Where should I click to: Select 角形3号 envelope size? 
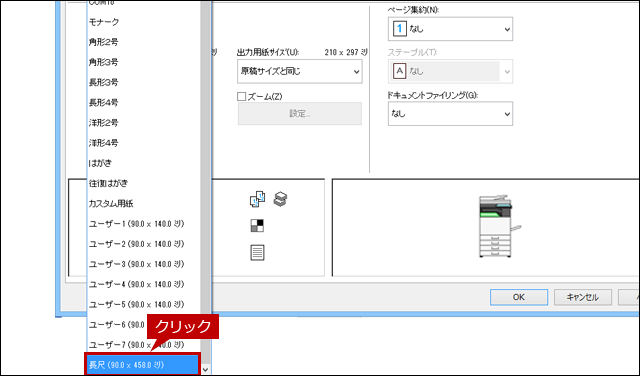click(144, 62)
